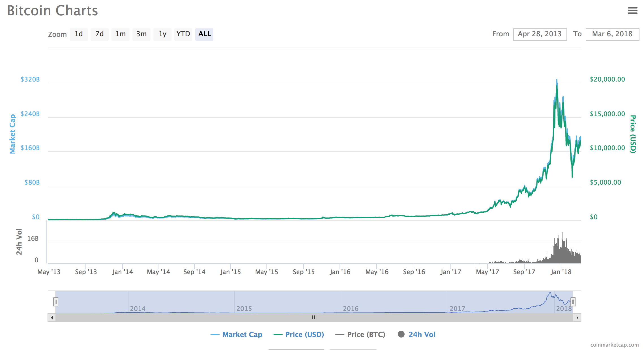Grab the left navigator range handle
This screenshot has height=350, width=644.
[x=56, y=302]
